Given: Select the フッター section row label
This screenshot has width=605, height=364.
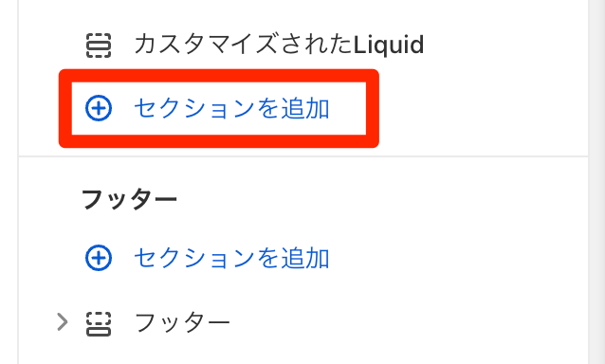Looking at the screenshot, I should (182, 322).
